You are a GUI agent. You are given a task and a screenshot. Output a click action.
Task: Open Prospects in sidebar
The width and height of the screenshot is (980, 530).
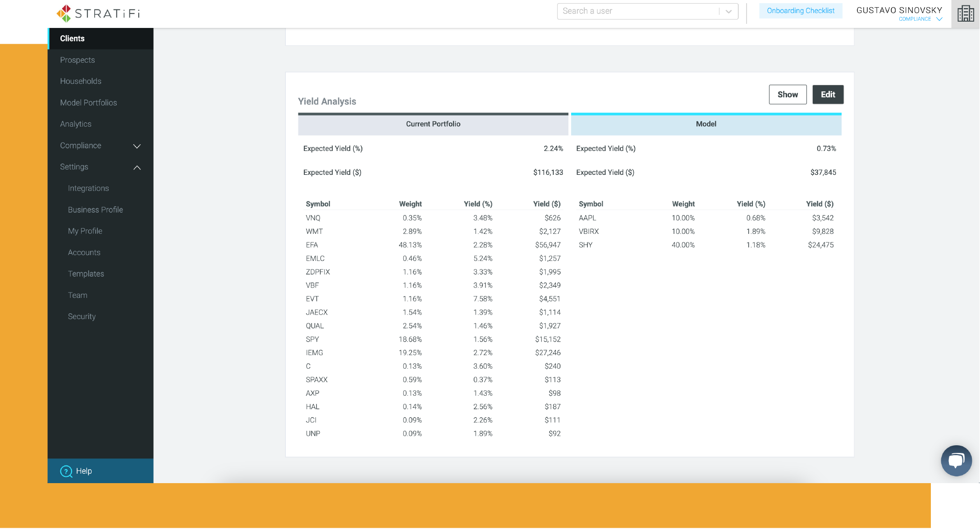pyautogui.click(x=78, y=60)
